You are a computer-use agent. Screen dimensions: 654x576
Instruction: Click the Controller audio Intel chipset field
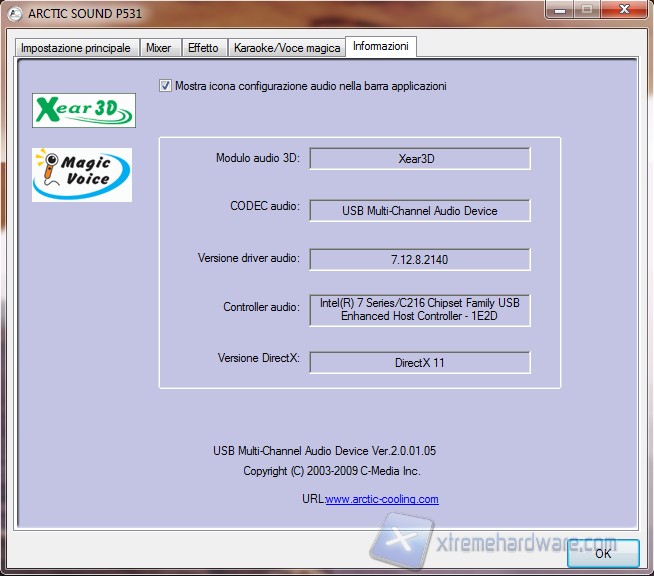coord(419,309)
